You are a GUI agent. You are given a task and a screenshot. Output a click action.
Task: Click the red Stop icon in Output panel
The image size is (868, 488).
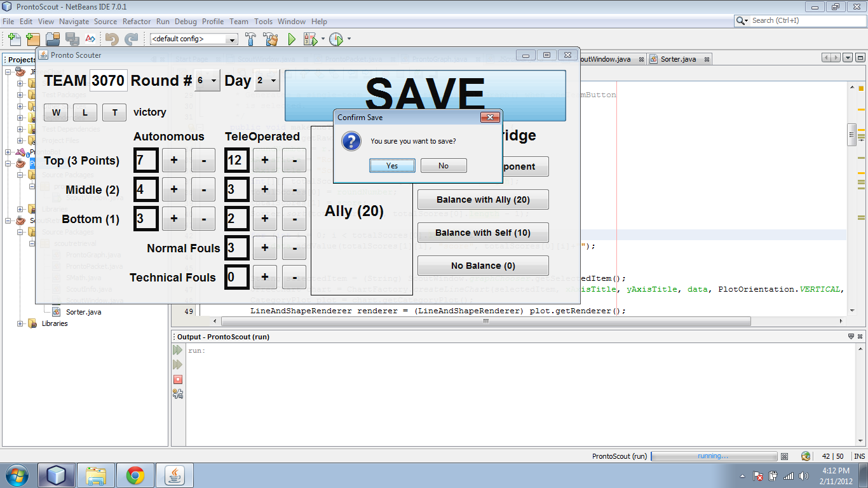click(x=178, y=379)
